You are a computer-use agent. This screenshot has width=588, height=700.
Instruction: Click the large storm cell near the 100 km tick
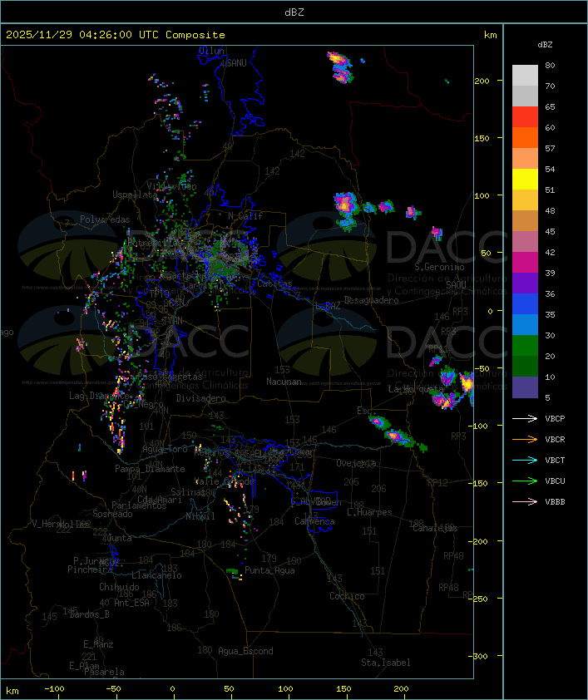[346, 210]
